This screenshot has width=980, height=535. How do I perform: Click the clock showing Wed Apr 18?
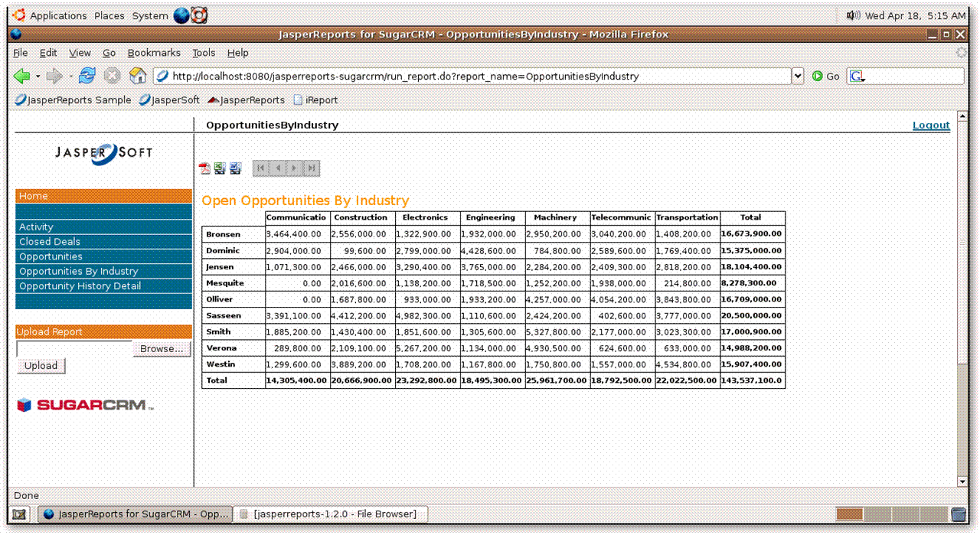(x=915, y=15)
